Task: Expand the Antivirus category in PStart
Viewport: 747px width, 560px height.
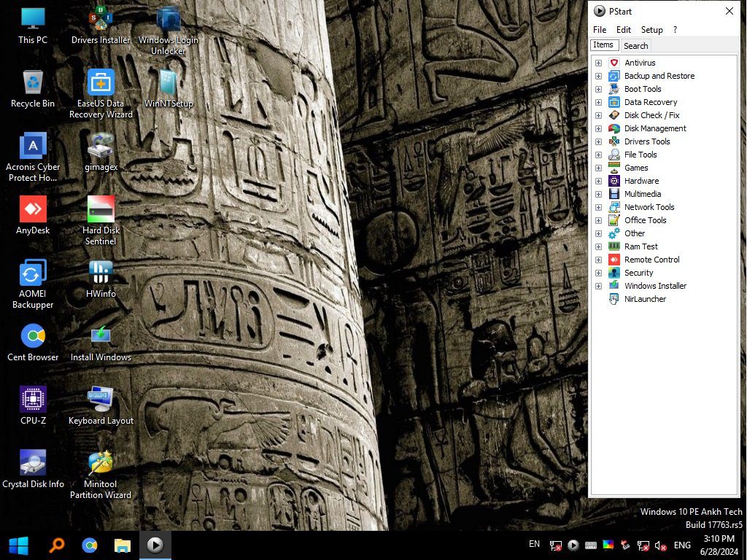Action: 599,63
